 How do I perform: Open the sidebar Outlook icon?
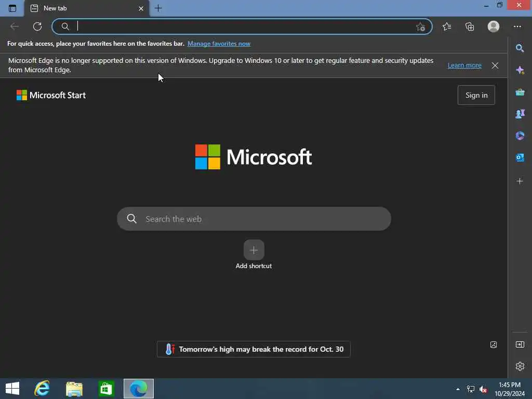(x=520, y=157)
